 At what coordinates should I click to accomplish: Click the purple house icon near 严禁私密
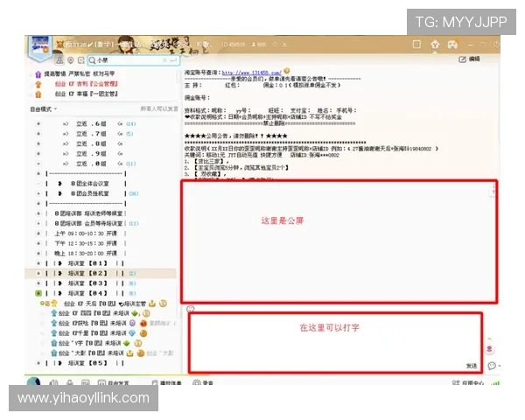point(38,74)
